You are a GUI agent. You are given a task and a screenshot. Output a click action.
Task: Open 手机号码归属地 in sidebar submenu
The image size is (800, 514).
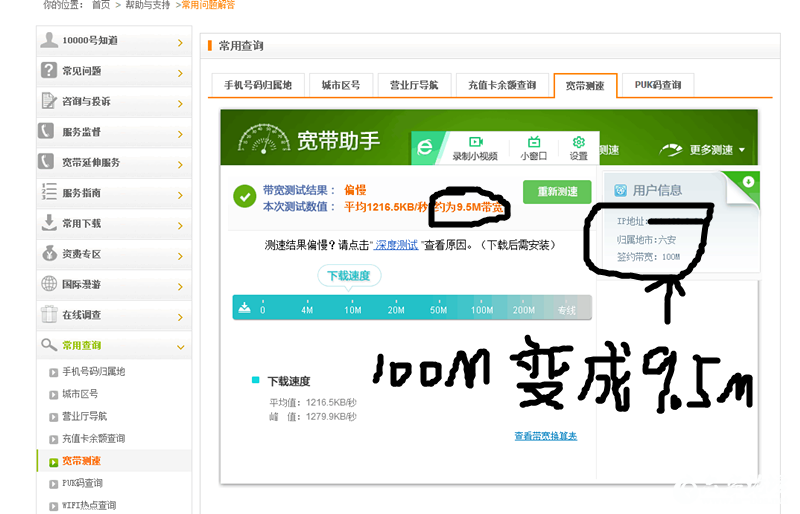click(x=93, y=372)
